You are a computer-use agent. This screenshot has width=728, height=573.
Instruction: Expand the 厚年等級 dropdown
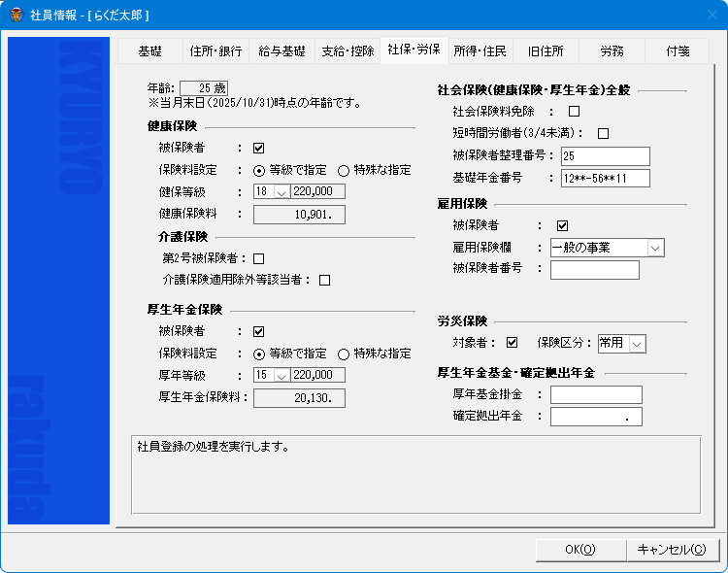click(x=281, y=376)
